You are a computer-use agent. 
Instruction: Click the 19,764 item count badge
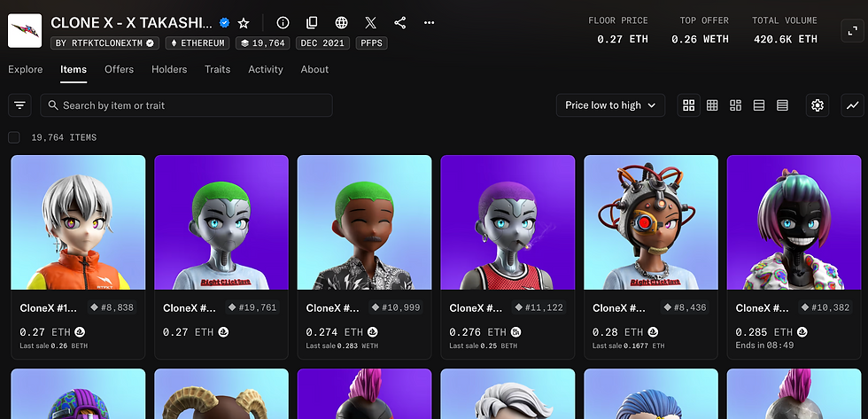tap(263, 43)
